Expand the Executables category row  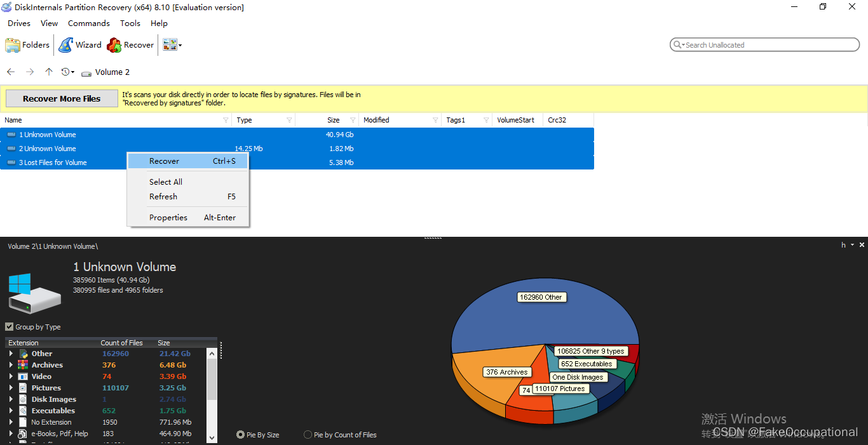(x=11, y=411)
